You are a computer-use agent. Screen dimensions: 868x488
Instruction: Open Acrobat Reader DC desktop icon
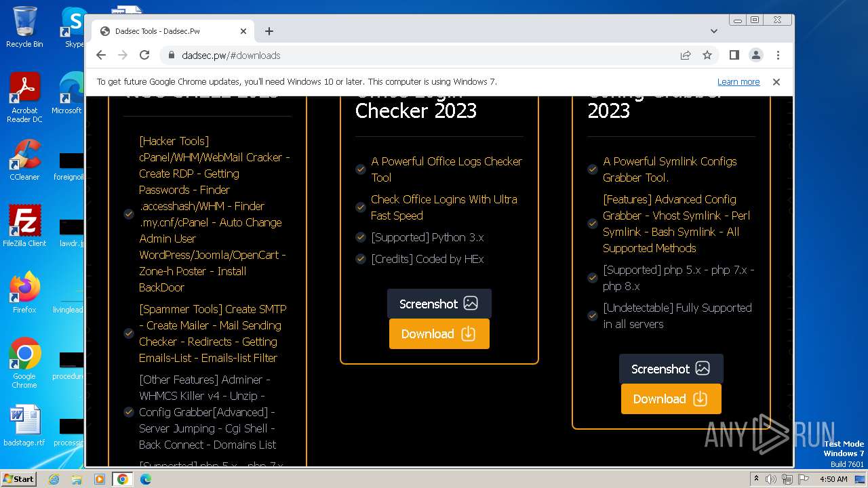point(24,98)
